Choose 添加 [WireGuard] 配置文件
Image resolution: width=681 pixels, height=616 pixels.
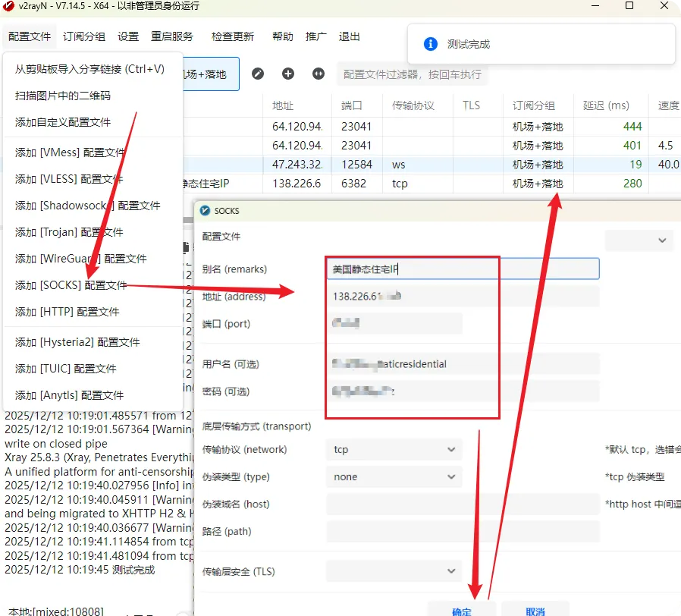[93, 259]
